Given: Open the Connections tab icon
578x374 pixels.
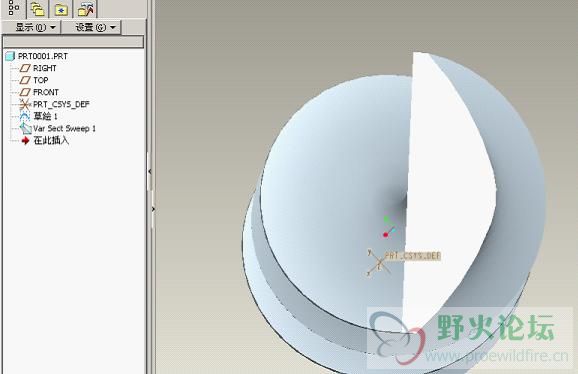Looking at the screenshot, I should [86, 9].
